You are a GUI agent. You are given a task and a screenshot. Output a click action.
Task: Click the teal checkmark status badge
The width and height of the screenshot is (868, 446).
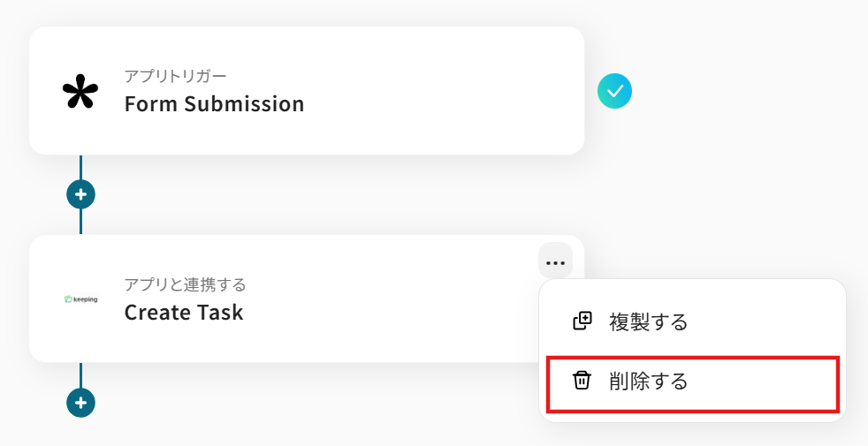coord(614,90)
